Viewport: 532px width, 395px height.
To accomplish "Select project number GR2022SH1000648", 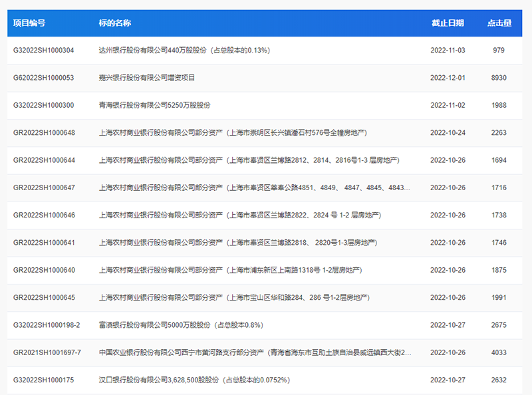I will [44, 133].
